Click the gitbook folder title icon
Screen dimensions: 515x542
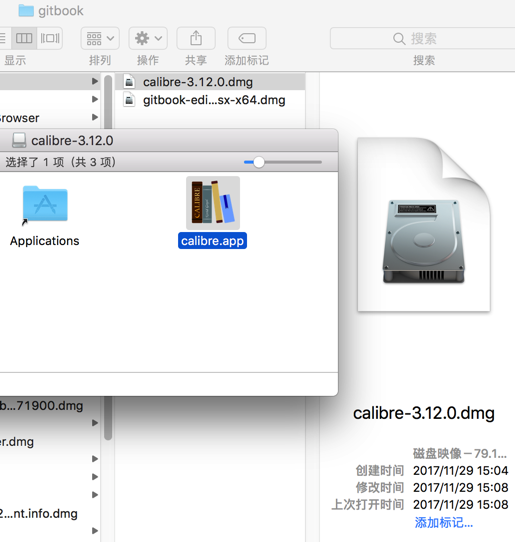[26, 11]
